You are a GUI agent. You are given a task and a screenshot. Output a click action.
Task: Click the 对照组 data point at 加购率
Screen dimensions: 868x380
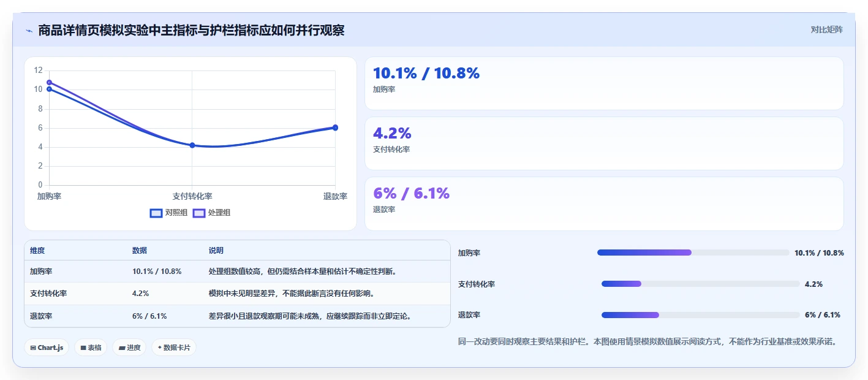50,89
